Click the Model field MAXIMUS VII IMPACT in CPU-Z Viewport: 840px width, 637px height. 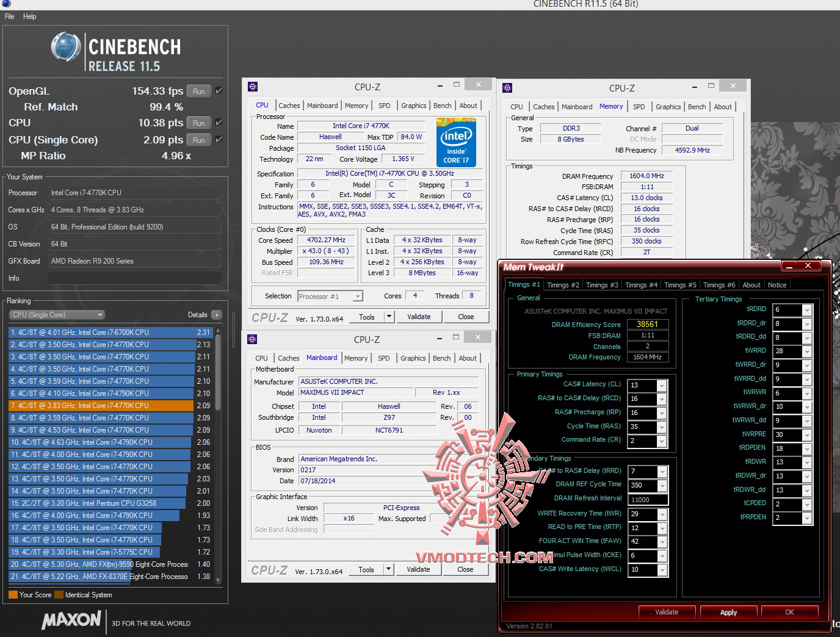pyautogui.click(x=356, y=392)
